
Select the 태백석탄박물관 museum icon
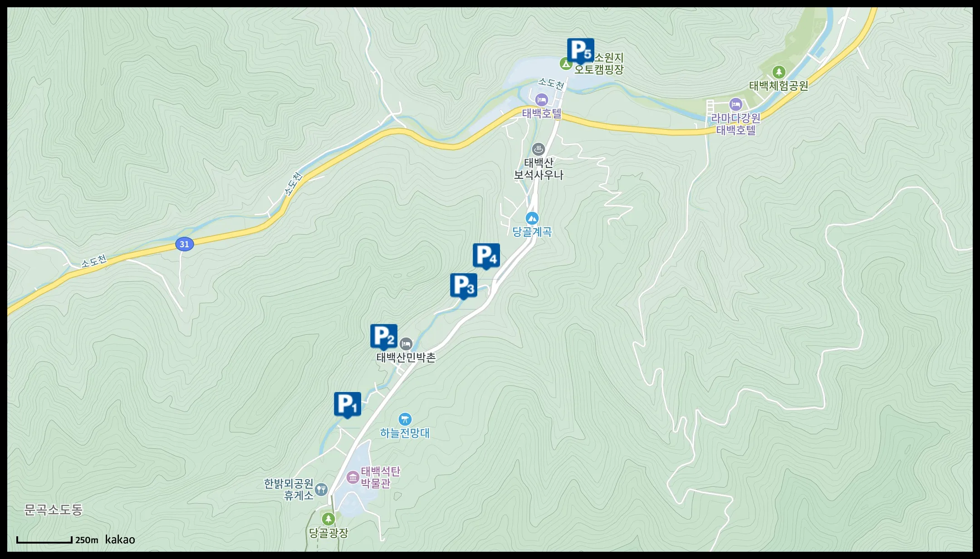[x=353, y=477]
